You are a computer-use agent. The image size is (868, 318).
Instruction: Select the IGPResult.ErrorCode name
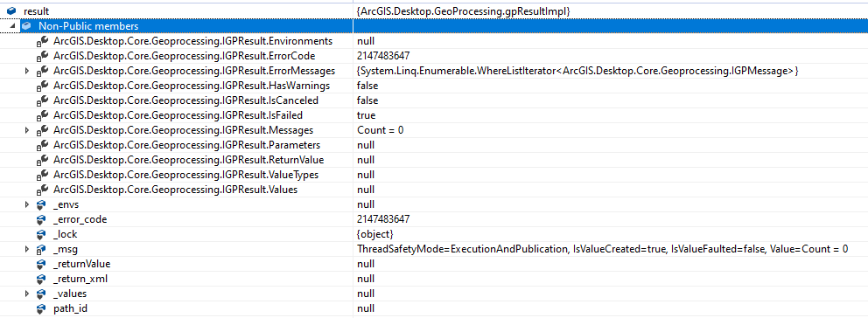pos(185,56)
